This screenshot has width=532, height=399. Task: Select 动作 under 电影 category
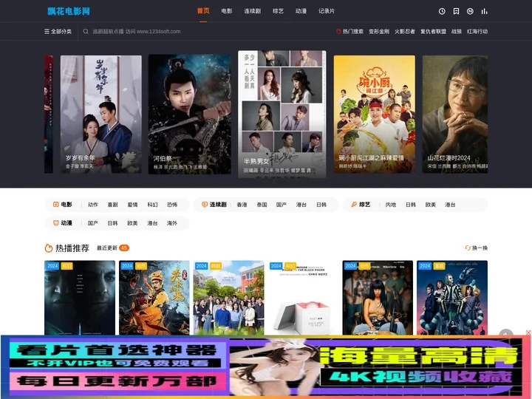tap(92, 205)
